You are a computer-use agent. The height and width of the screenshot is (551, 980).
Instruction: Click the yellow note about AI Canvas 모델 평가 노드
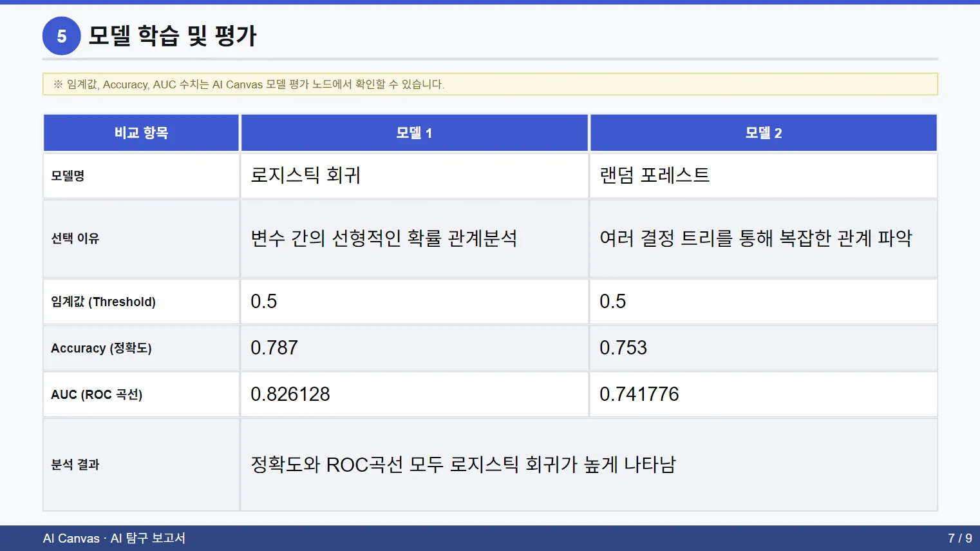pos(490,84)
